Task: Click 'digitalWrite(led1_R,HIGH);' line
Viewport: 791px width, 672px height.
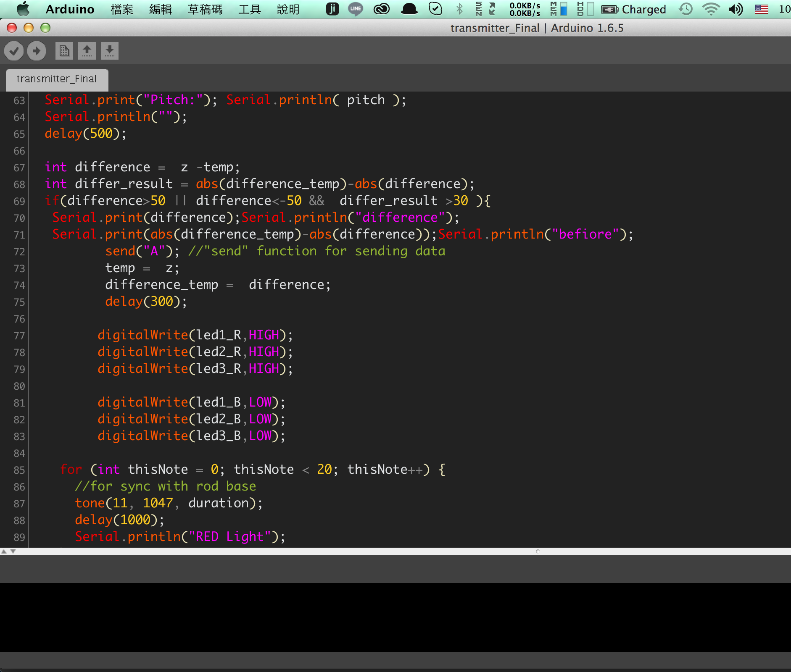Action: (x=195, y=335)
